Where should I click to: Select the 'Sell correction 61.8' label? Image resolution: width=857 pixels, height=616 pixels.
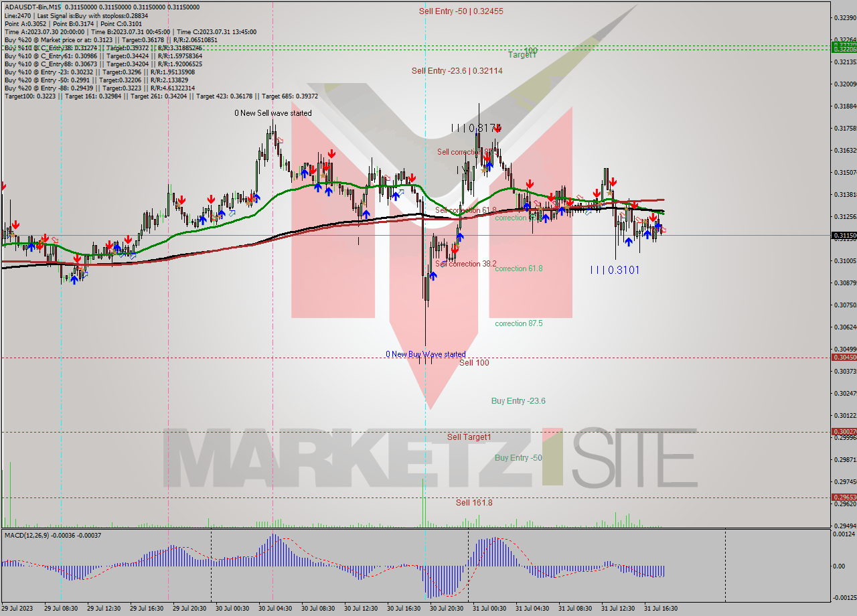(x=465, y=210)
